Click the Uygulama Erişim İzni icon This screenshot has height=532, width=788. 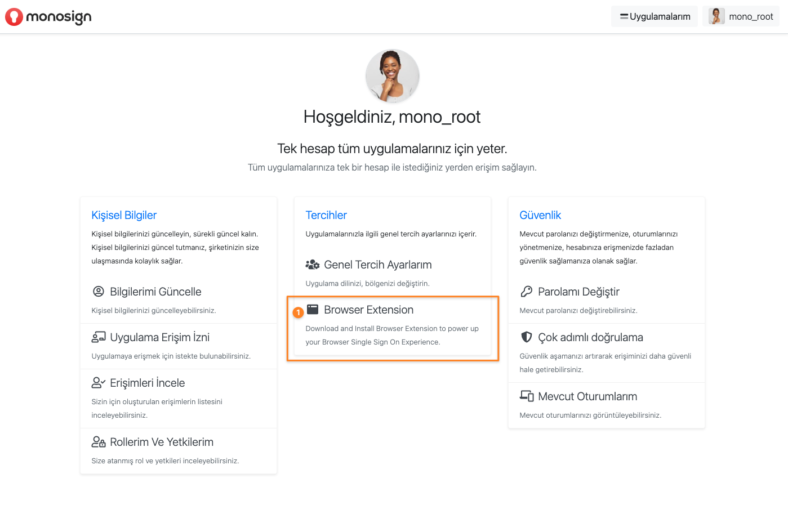pyautogui.click(x=99, y=337)
